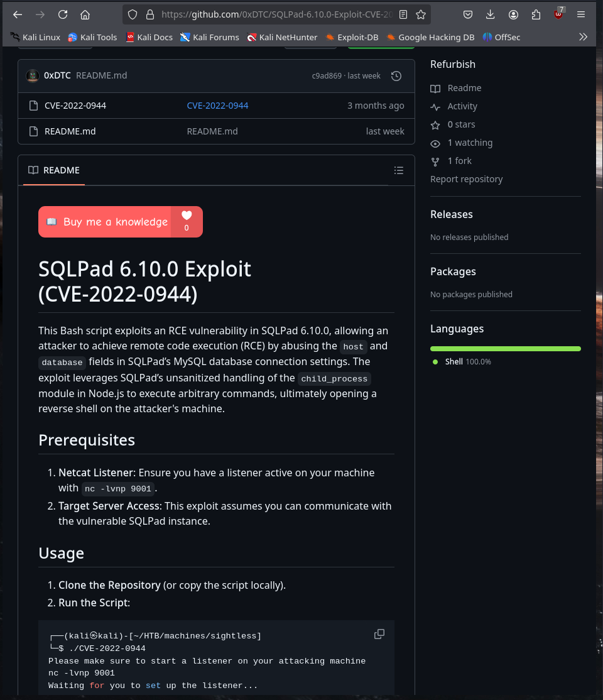Open the 1 watching link

pos(470,143)
